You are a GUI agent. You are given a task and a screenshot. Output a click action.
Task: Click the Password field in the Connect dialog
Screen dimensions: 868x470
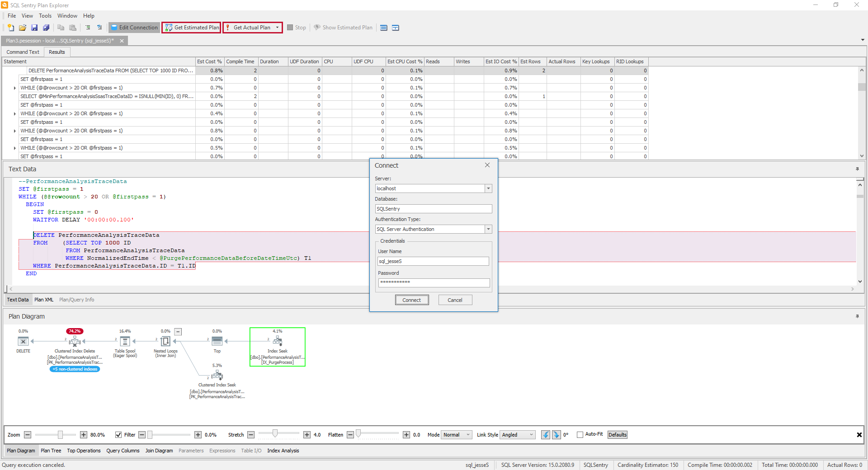(x=433, y=282)
